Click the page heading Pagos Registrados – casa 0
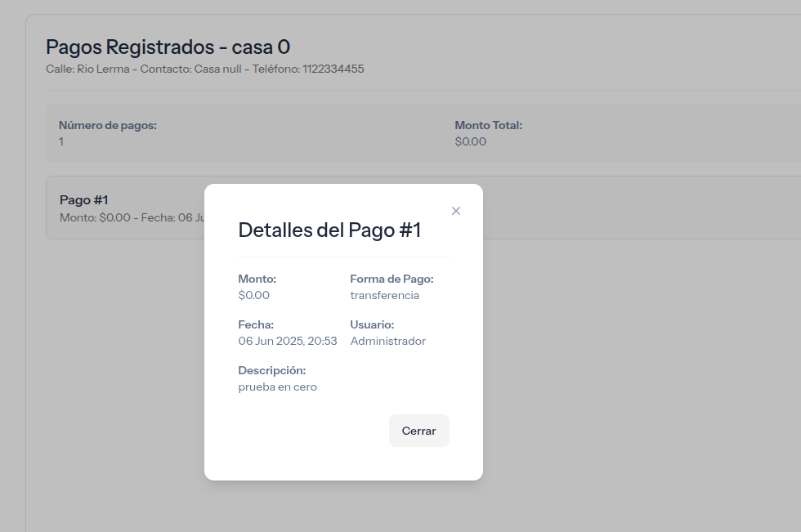The height and width of the screenshot is (532, 801). click(x=169, y=47)
